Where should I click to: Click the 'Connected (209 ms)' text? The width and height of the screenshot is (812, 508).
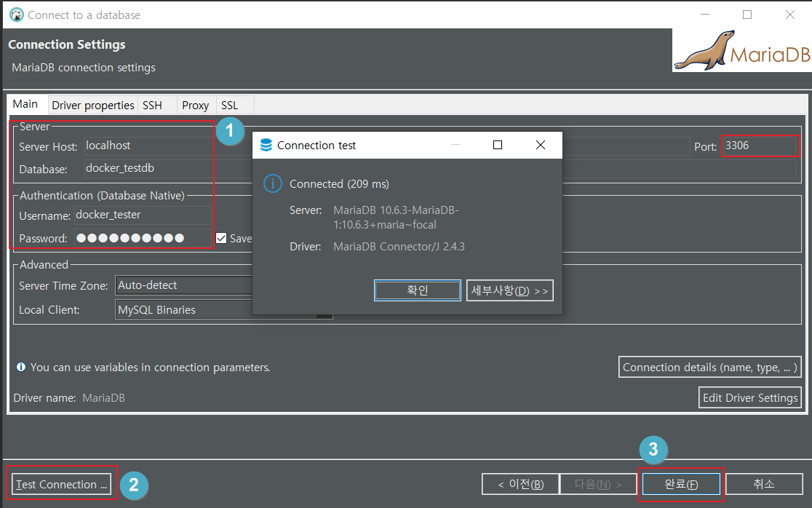[x=339, y=184]
